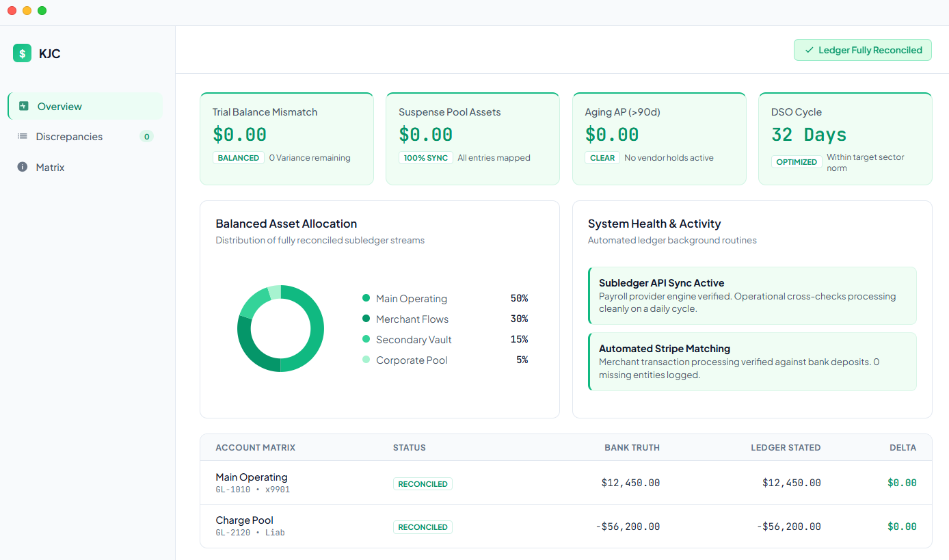Click the Balanced Asset Allocation heading
This screenshot has height=560, width=949.
pyautogui.click(x=286, y=224)
